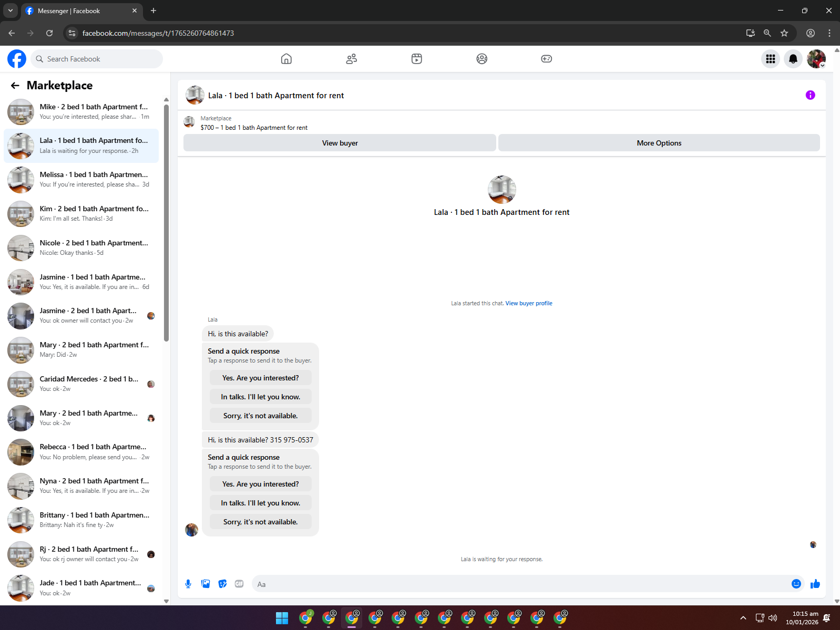
Task: Open the Facebook logo home link
Action: 17,59
